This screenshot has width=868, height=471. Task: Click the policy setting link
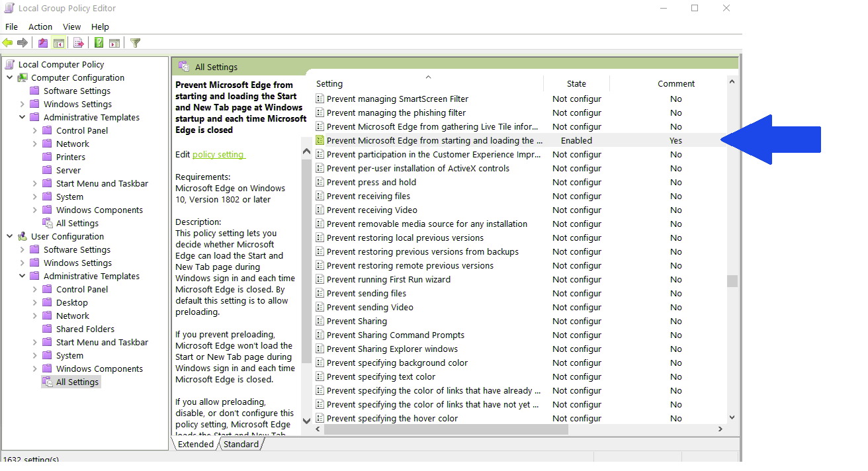tap(218, 154)
